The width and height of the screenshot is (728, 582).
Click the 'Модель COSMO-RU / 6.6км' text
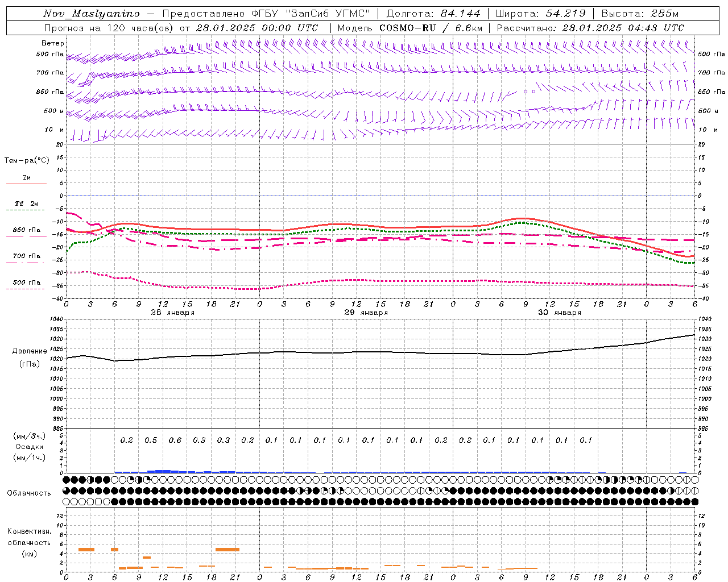(410, 28)
